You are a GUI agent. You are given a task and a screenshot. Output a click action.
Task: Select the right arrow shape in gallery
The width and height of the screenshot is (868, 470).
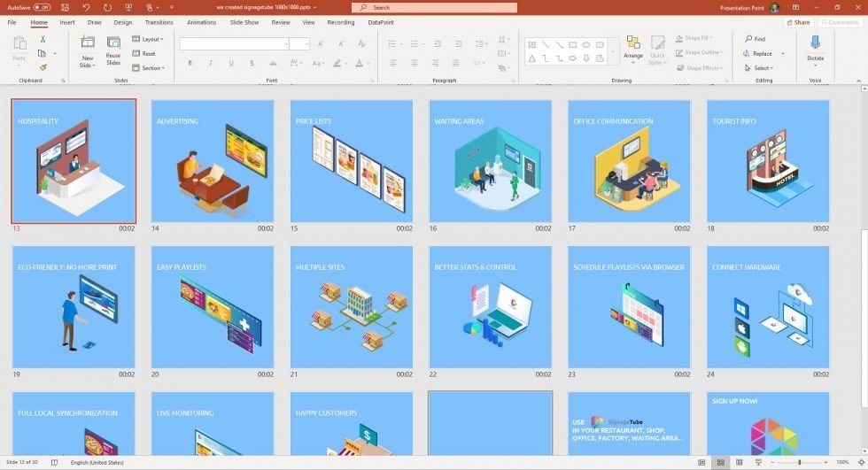point(573,58)
